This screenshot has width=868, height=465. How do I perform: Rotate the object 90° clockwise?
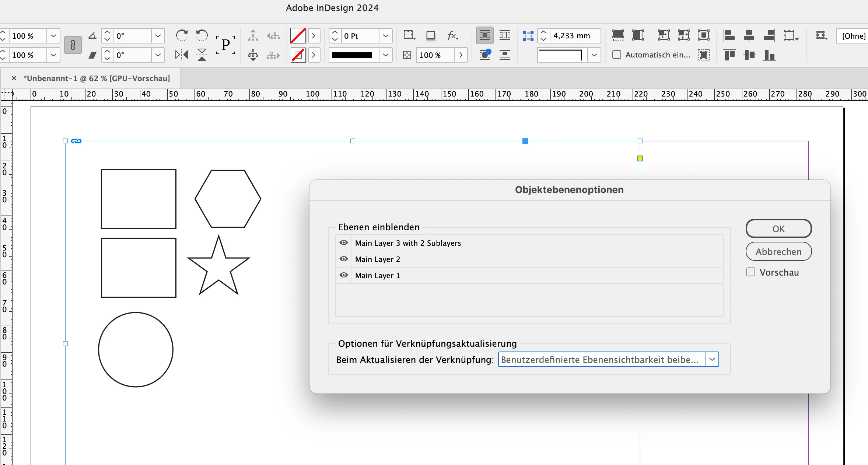click(x=182, y=35)
